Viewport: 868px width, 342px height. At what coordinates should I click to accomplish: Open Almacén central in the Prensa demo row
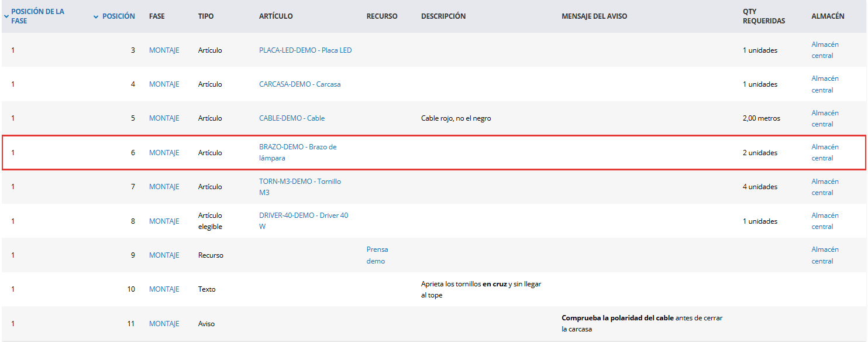[825, 255]
